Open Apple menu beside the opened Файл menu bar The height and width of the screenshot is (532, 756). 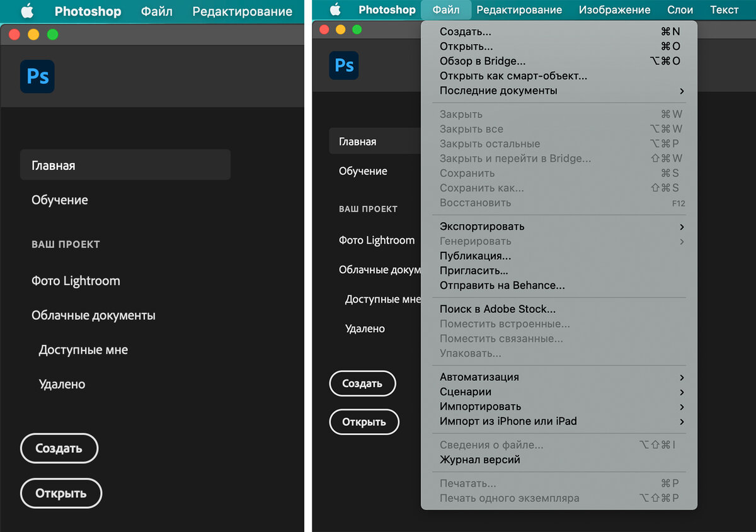pos(335,9)
